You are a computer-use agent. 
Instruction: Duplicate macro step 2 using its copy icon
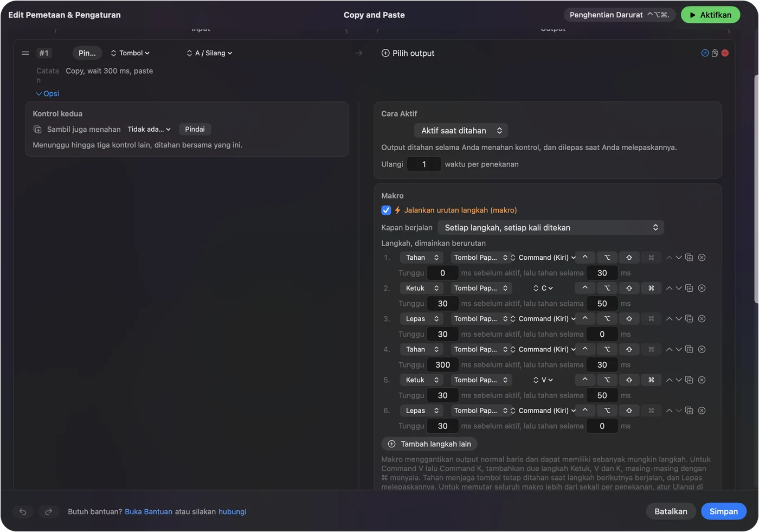tap(689, 288)
